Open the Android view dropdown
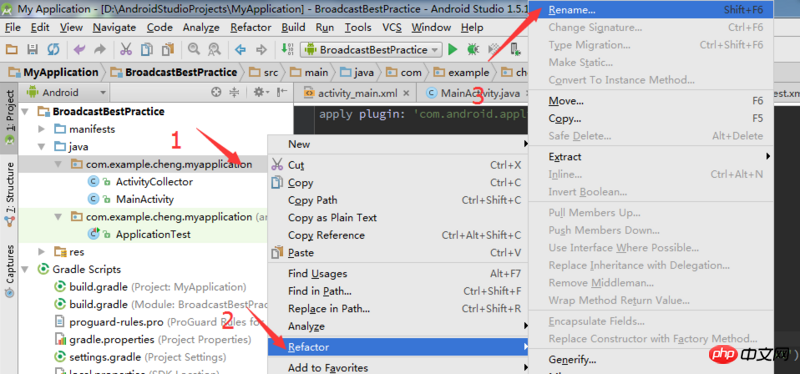 tap(67, 92)
